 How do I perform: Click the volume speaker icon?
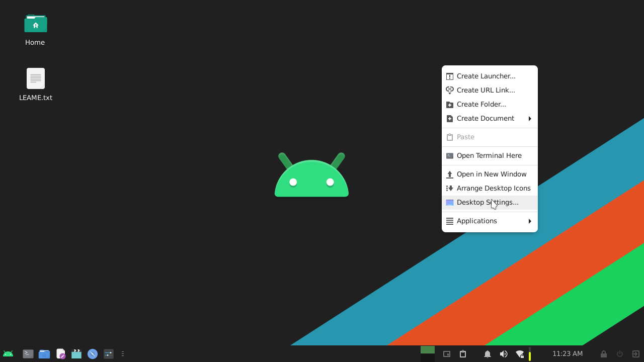tap(504, 354)
